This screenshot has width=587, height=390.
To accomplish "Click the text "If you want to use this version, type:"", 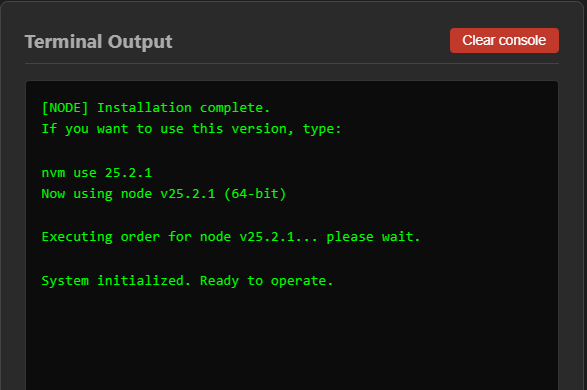I will (x=191, y=129).
